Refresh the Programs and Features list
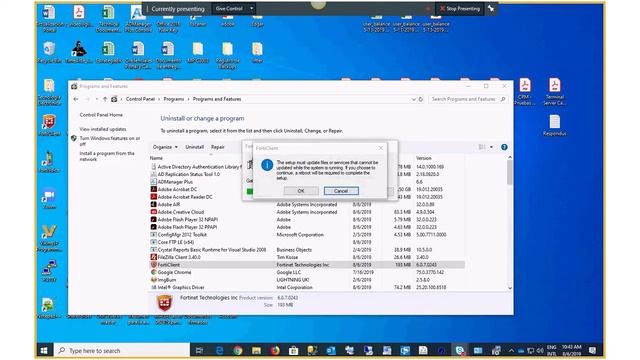This screenshot has width=640, height=360. 421,99
